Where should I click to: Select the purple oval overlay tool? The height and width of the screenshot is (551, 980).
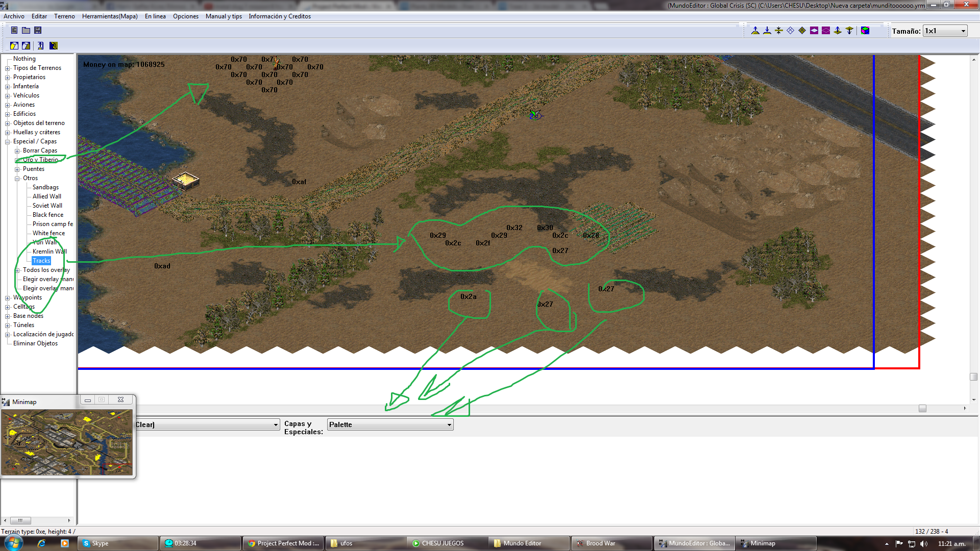(813, 30)
